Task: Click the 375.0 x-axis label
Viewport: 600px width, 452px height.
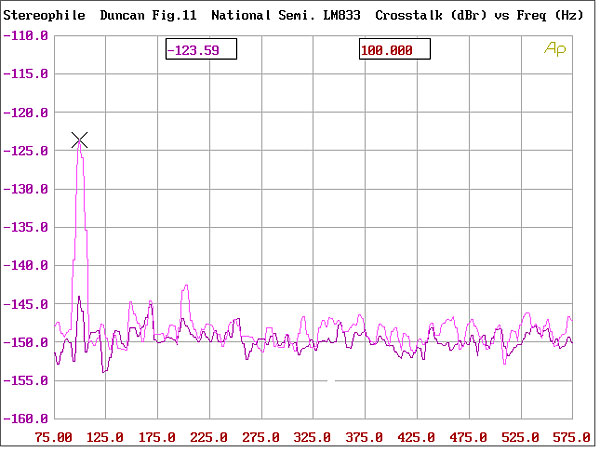Action: (364, 437)
